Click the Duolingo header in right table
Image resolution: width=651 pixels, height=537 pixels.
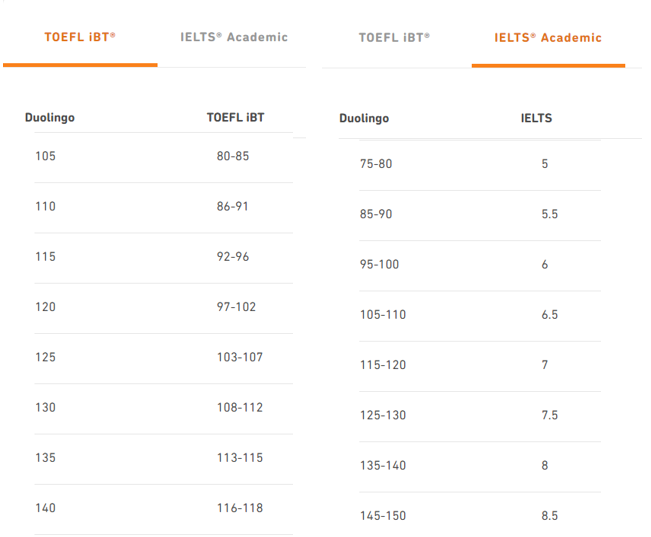[x=364, y=119]
